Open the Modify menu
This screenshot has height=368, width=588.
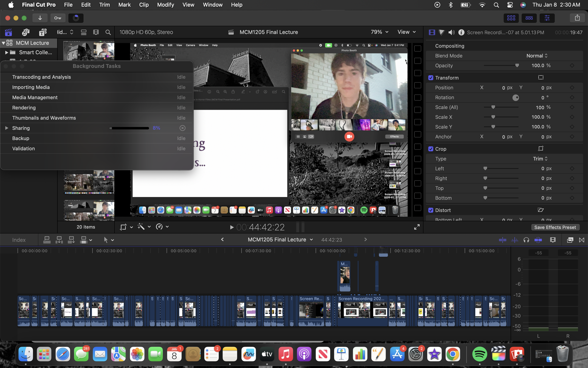(165, 5)
